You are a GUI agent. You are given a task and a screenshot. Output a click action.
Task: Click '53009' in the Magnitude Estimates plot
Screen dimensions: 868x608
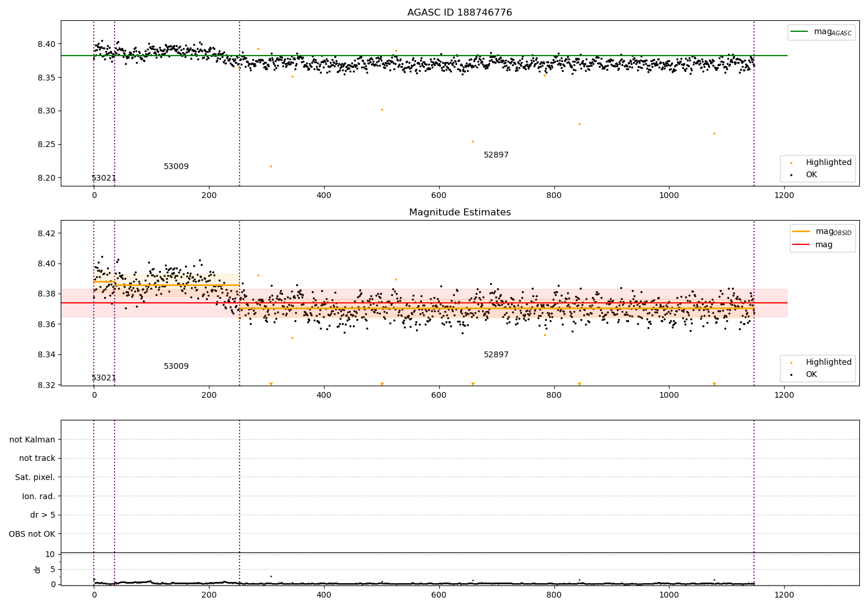click(x=176, y=367)
